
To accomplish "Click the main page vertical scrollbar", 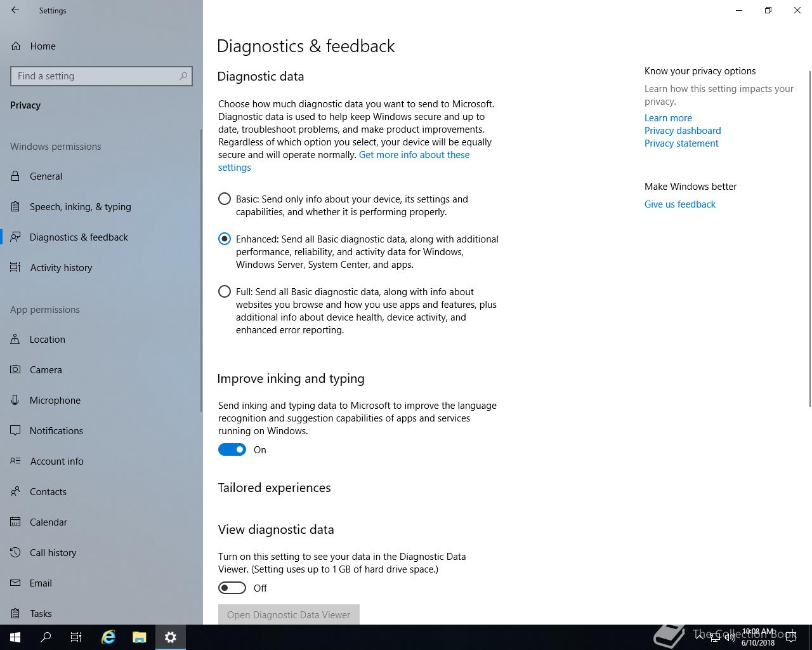I will pyautogui.click(x=809, y=239).
